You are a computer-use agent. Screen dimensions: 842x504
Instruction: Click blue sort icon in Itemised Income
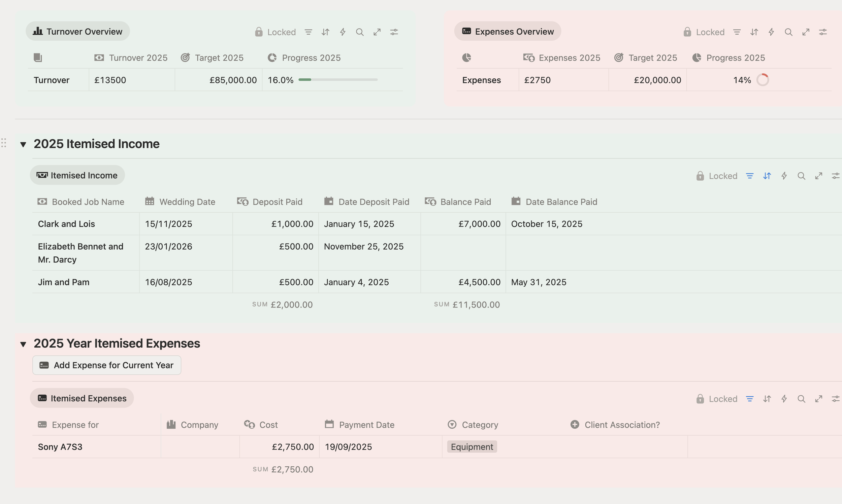[x=767, y=176]
